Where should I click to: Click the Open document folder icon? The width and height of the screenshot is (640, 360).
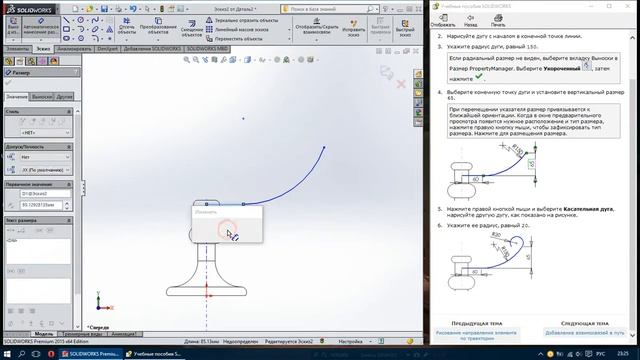tap(90, 9)
